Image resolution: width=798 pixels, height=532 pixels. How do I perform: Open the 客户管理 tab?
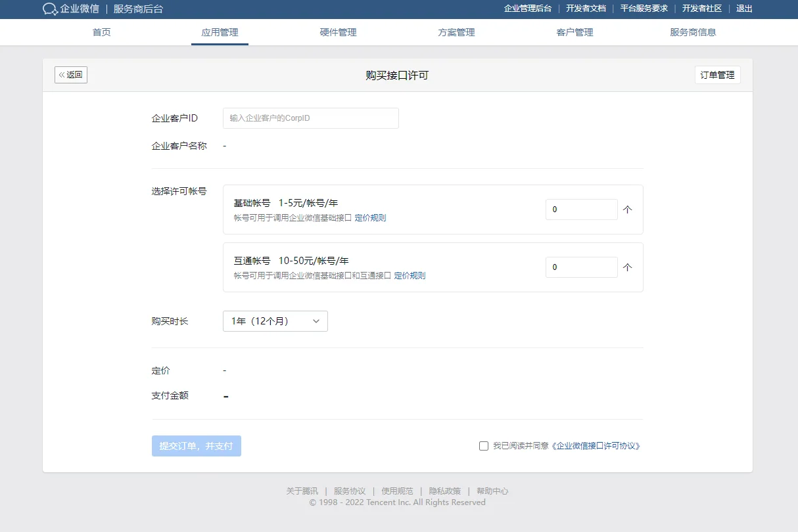coord(575,32)
